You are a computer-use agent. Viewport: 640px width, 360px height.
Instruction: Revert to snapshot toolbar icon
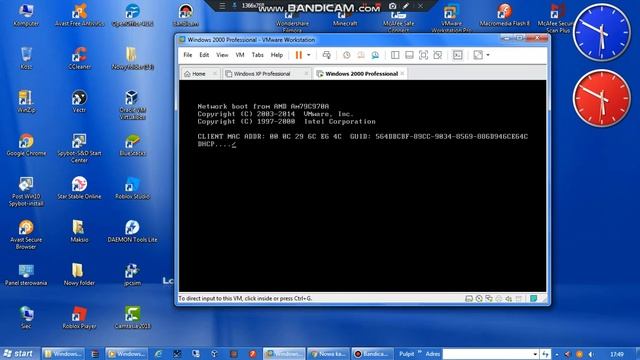click(361, 55)
